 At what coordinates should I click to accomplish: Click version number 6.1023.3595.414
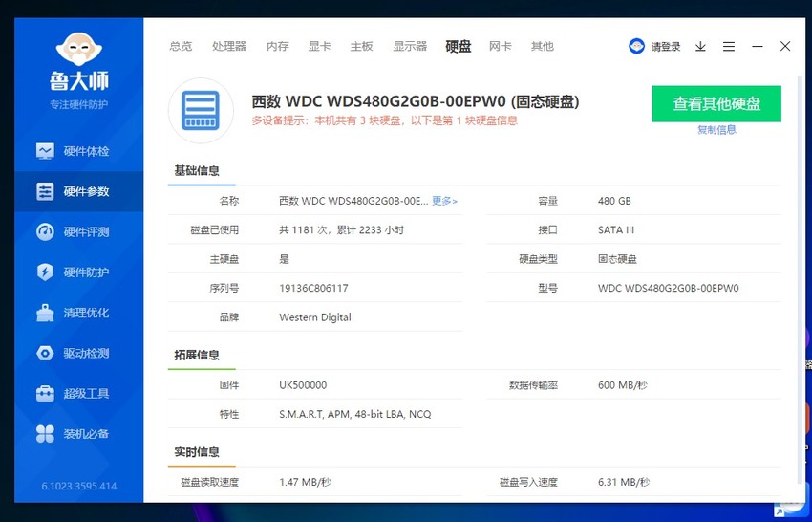point(79,487)
